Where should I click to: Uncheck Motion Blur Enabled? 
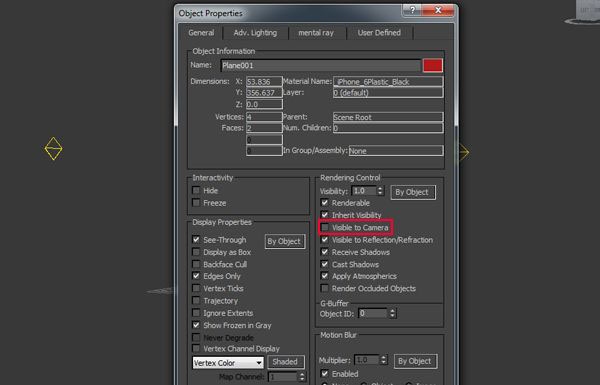pos(325,374)
